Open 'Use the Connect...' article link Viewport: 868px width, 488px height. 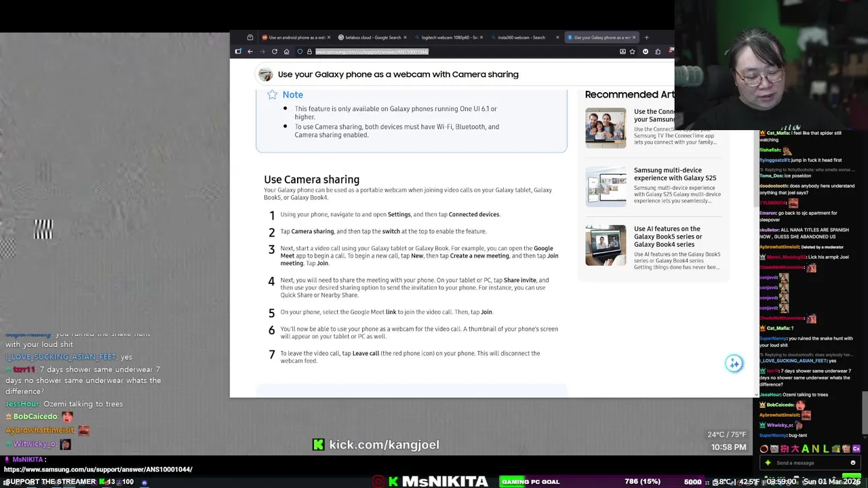coord(654,115)
